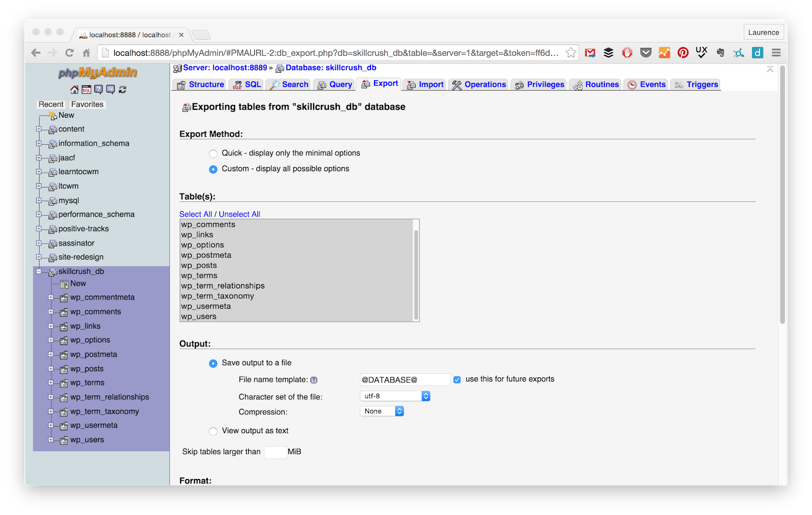Click the Pinterest extension icon in the toolbar
This screenshot has height=515, width=812.
coord(683,52)
